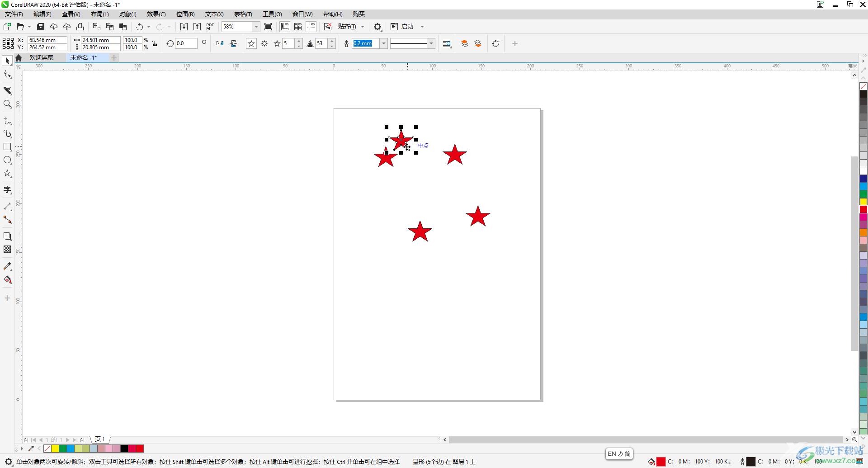Viewport: 868px width, 468px height.
Task: Select the Shape edit tool
Action: (x=7, y=75)
